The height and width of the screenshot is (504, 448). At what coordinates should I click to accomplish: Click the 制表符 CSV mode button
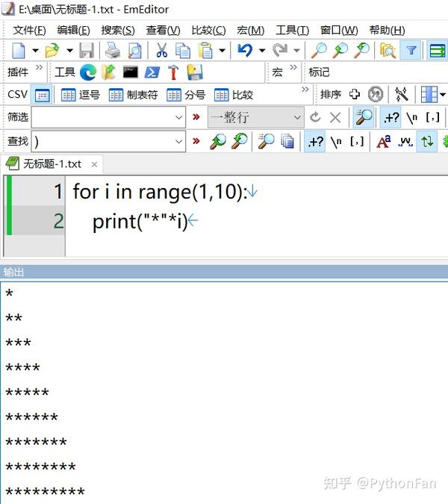(134, 95)
